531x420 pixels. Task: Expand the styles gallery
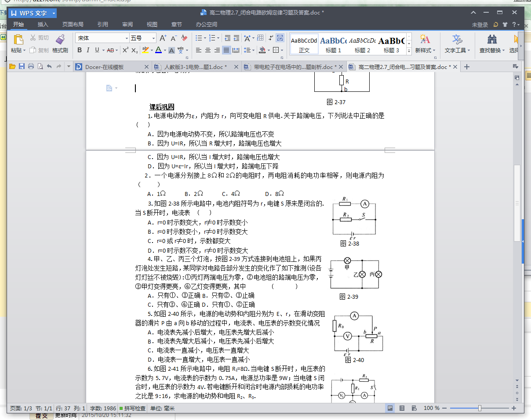[x=409, y=51]
